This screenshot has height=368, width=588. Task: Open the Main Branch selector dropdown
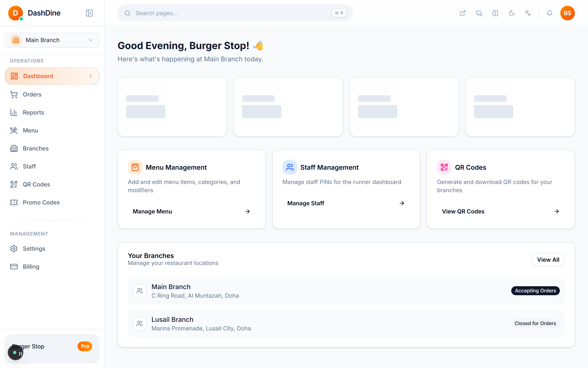coord(52,40)
